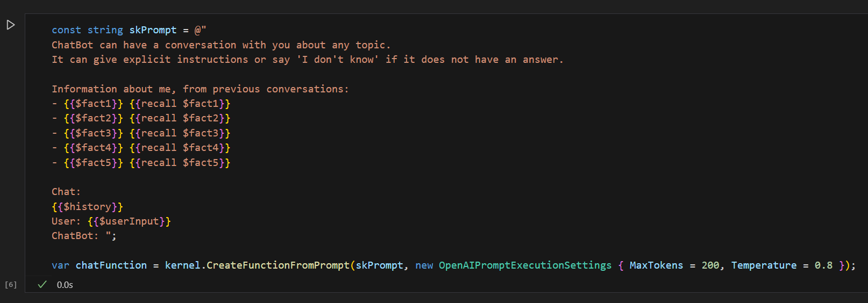Click the 'Chat:' line in the prompt
Screen dimensions: 868x303
[66, 191]
